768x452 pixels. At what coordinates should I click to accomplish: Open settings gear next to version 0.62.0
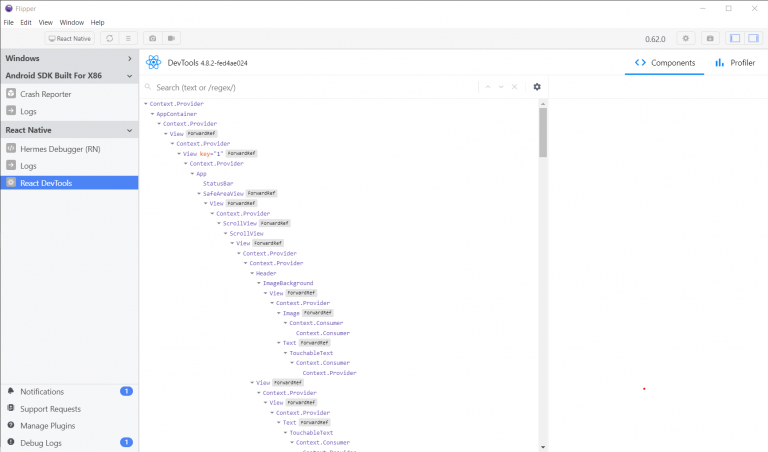(686, 38)
